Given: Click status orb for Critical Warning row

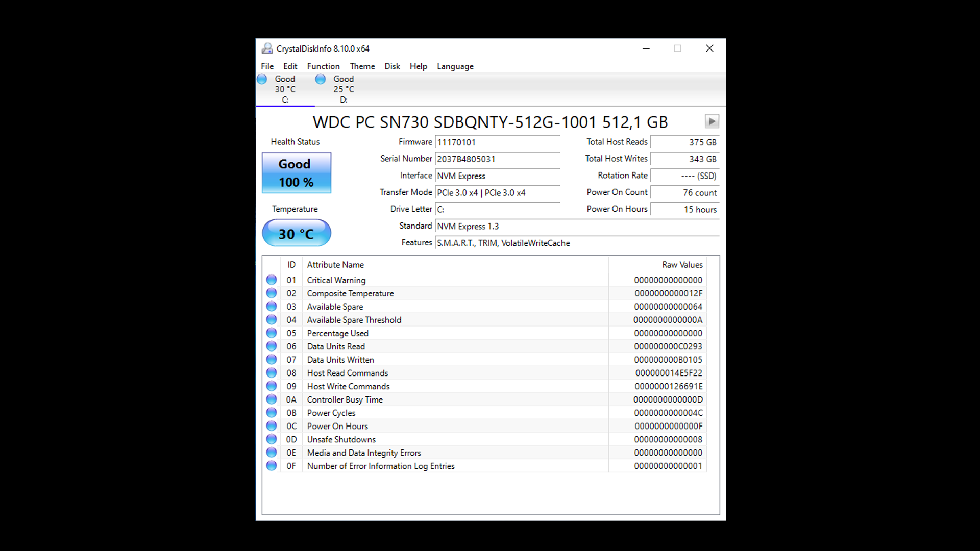Looking at the screenshot, I should (x=272, y=280).
